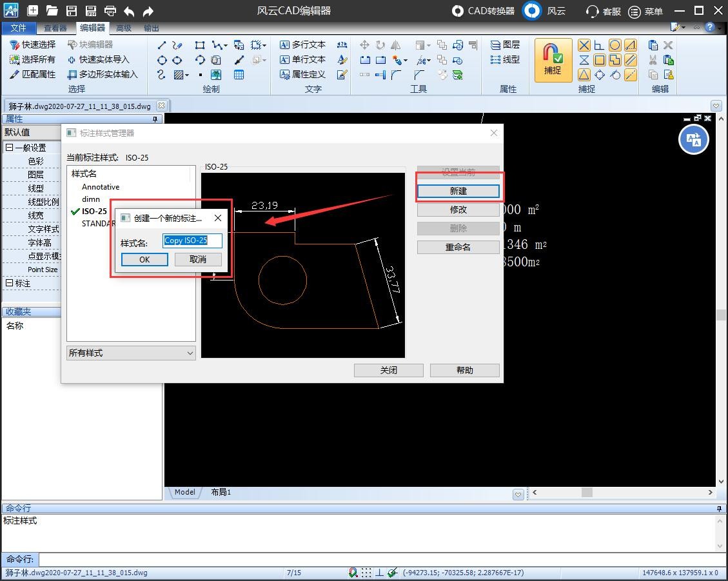Viewport: 728px width, 581px height.
Task: Click the print icon in title bar
Action: pos(110,11)
